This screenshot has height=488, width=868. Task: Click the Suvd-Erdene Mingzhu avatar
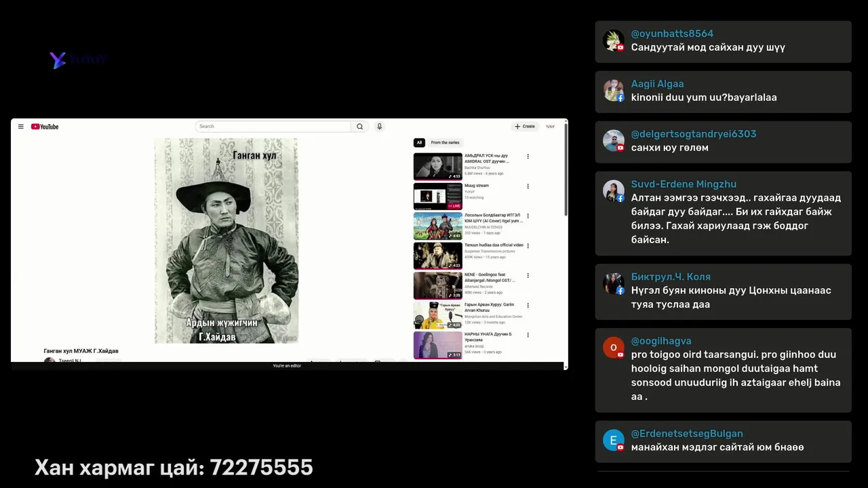click(614, 191)
